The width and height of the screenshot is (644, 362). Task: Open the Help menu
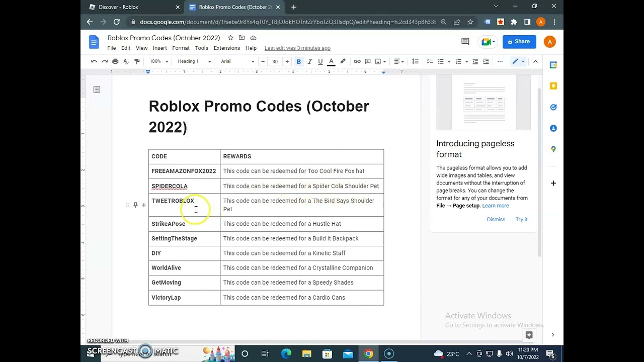[251, 48]
